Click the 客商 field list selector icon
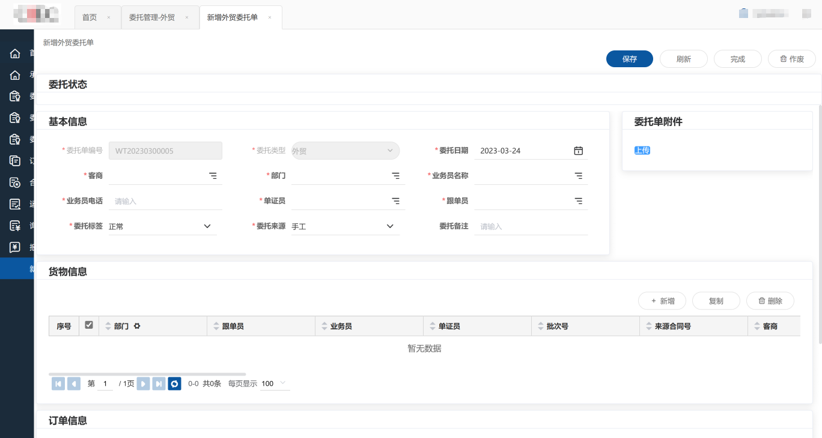Screen dimensions: 822x438 point(213,176)
